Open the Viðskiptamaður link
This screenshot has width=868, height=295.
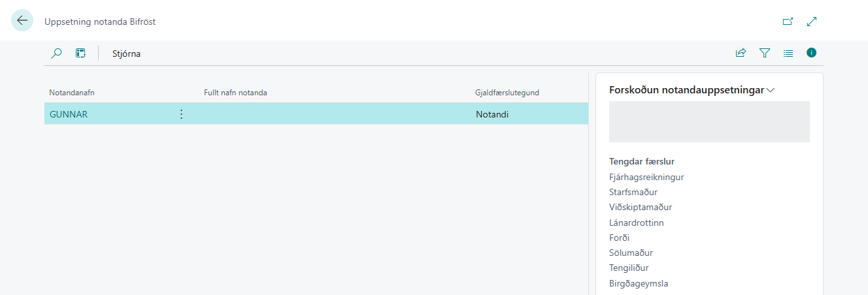[641, 207]
